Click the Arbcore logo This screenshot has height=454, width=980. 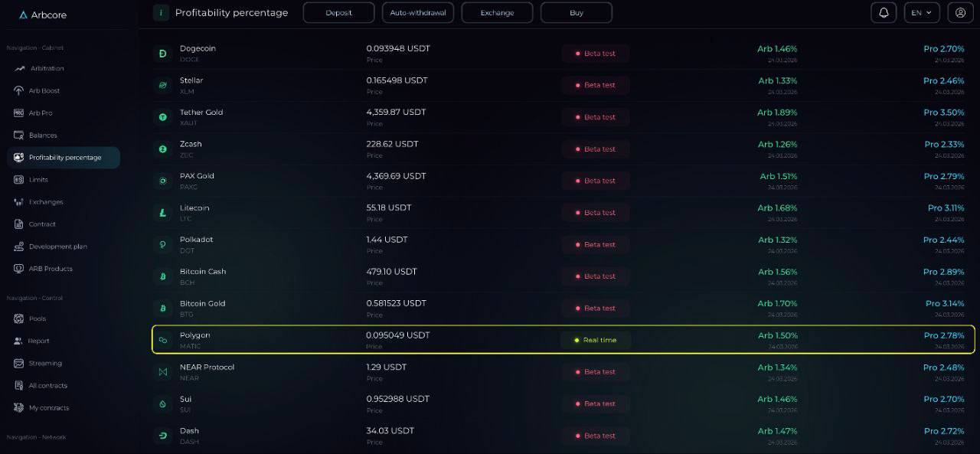[x=44, y=15]
